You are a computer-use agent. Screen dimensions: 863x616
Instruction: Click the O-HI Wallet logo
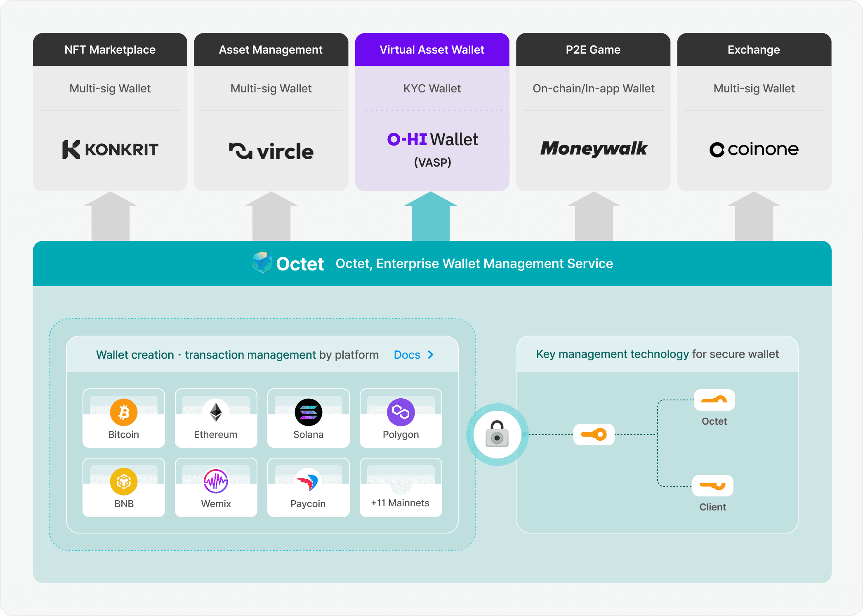coord(432,139)
